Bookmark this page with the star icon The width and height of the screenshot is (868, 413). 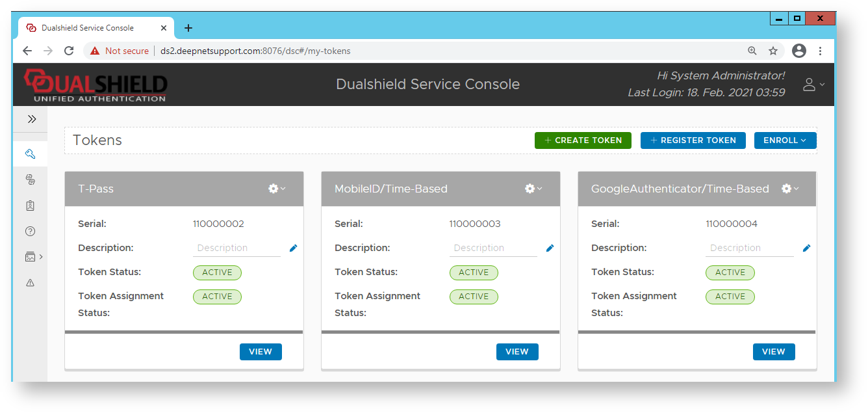773,51
